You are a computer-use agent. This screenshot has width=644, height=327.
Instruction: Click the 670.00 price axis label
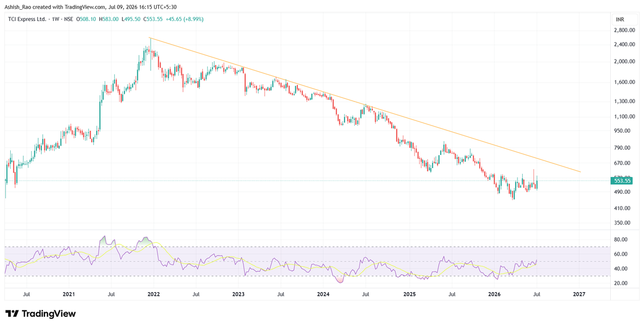click(x=623, y=164)
